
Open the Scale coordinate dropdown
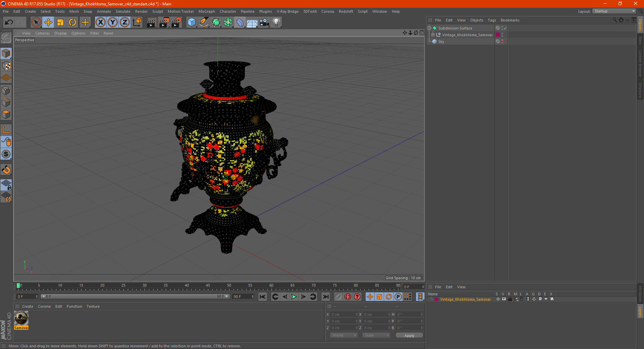pyautogui.click(x=376, y=335)
